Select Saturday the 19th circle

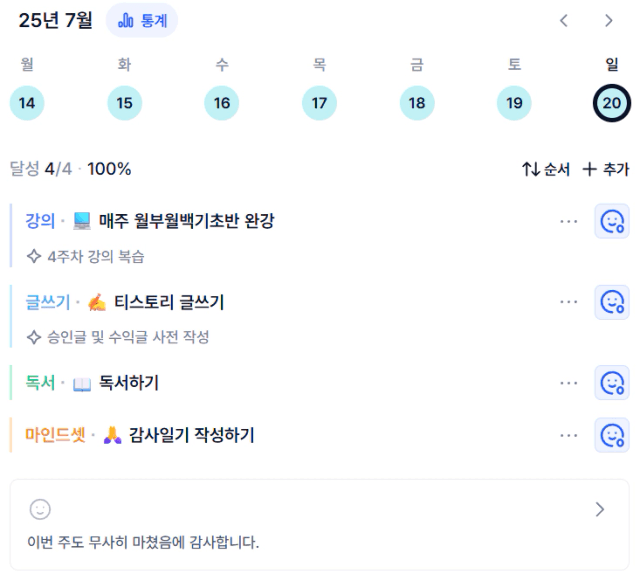514,103
